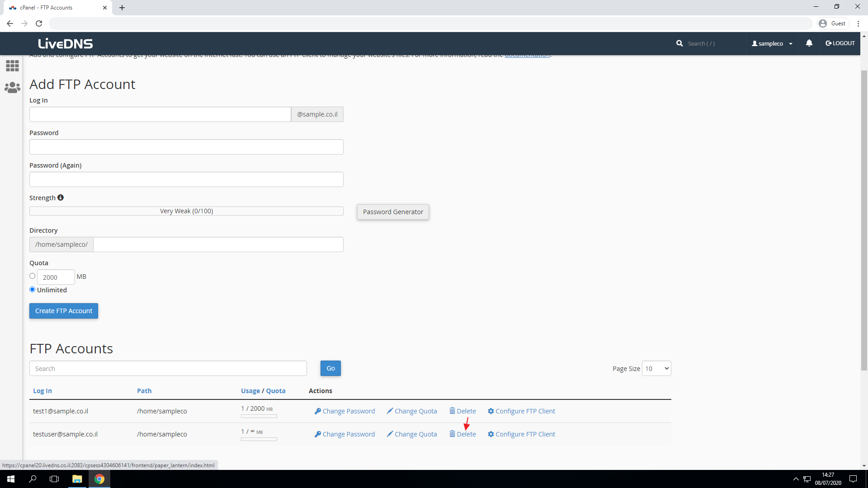The width and height of the screenshot is (868, 488).
Task: Open the user manager sidebar icon
Action: tap(12, 88)
